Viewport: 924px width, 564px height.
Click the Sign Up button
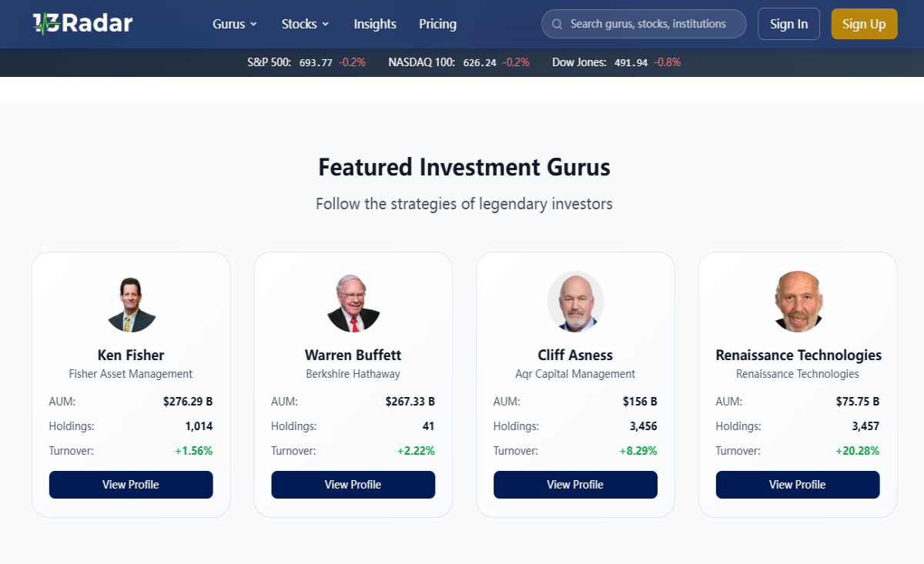click(864, 24)
